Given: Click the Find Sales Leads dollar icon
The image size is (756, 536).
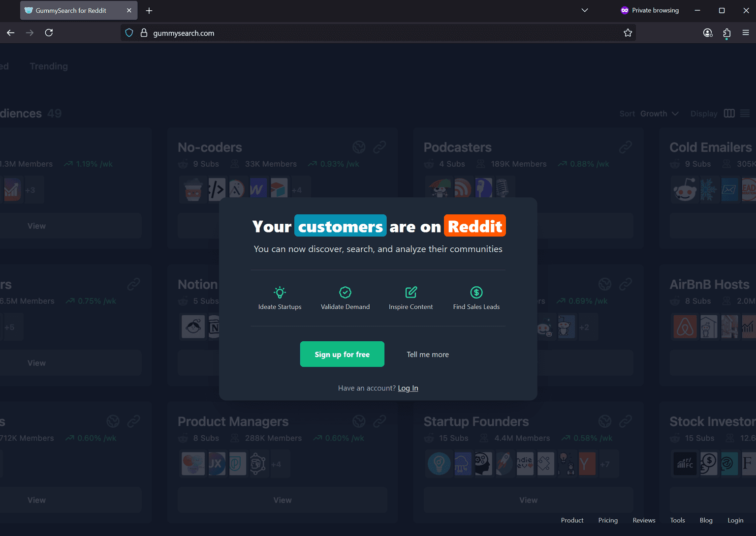Looking at the screenshot, I should point(476,292).
